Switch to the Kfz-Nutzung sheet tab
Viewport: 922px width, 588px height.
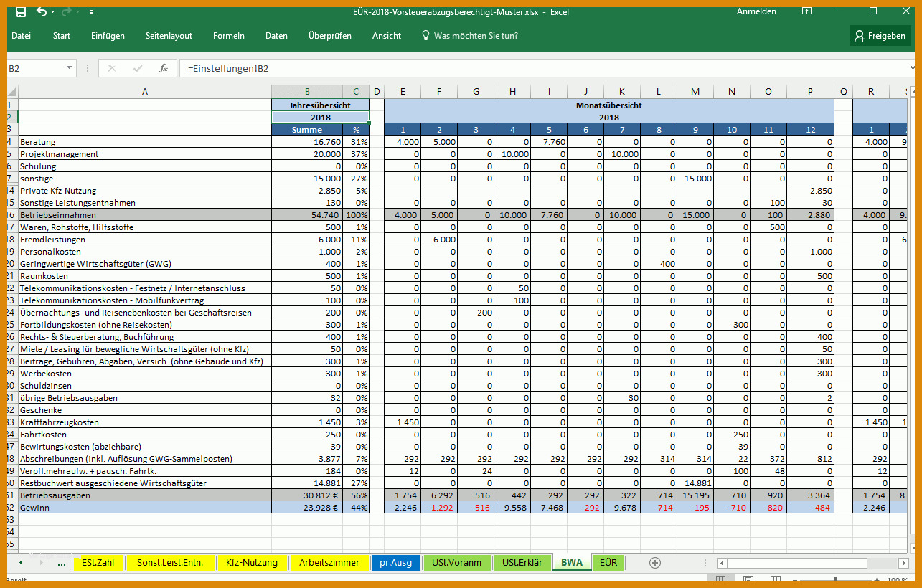(252, 563)
